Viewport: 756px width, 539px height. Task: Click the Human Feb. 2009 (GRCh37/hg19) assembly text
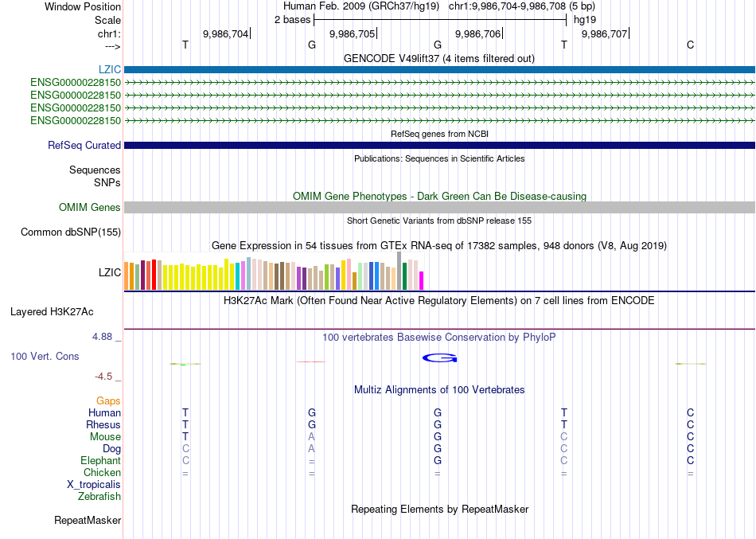tap(361, 6)
